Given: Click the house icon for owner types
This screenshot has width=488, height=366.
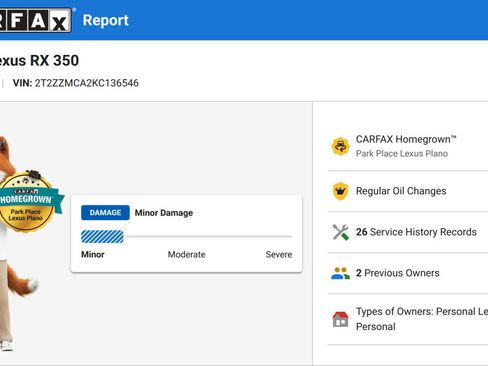Looking at the screenshot, I should click(340, 319).
